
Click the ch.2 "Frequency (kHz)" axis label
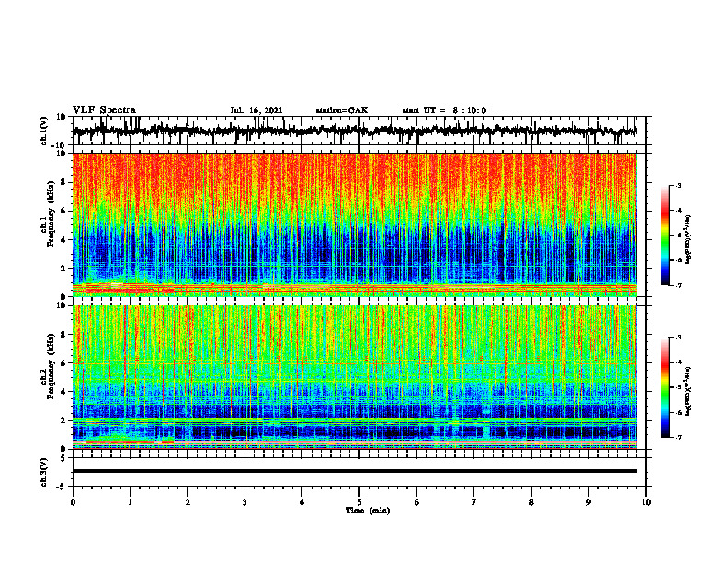coord(51,365)
